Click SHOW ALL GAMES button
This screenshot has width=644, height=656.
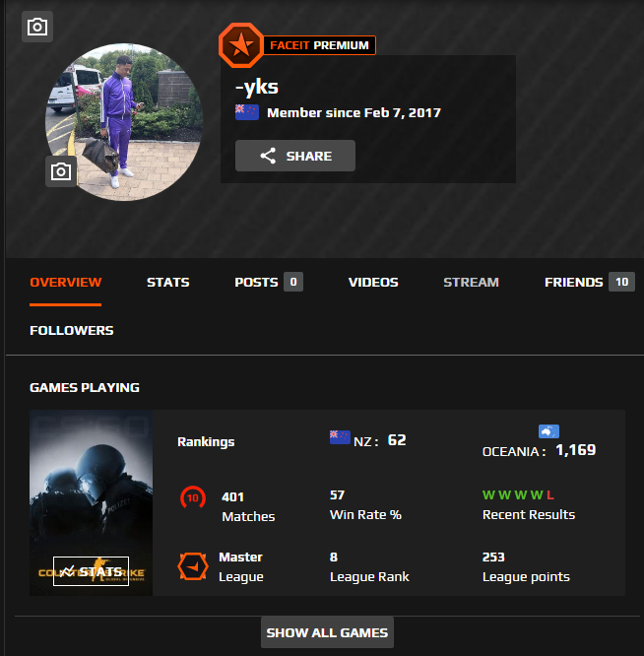click(x=327, y=632)
